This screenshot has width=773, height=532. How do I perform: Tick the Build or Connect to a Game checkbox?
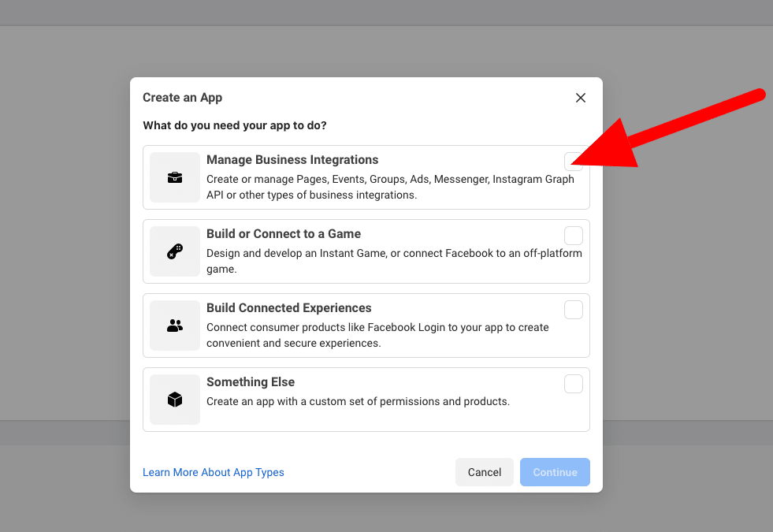coord(574,236)
